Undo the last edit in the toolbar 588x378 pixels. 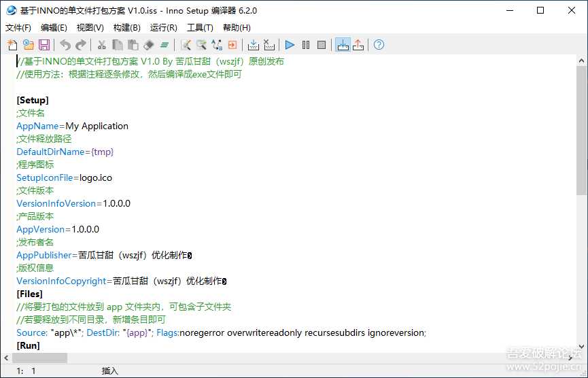65,45
